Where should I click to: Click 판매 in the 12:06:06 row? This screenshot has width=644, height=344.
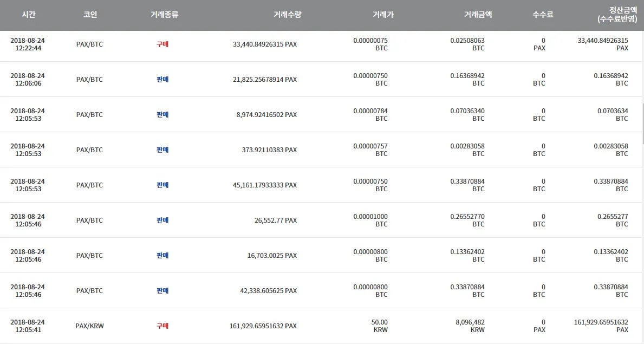[x=162, y=79]
